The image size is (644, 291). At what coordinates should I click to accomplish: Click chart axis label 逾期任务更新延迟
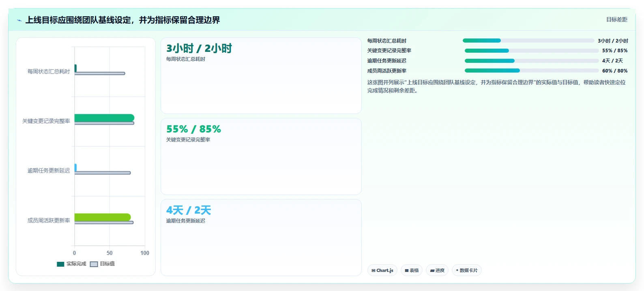(x=49, y=171)
